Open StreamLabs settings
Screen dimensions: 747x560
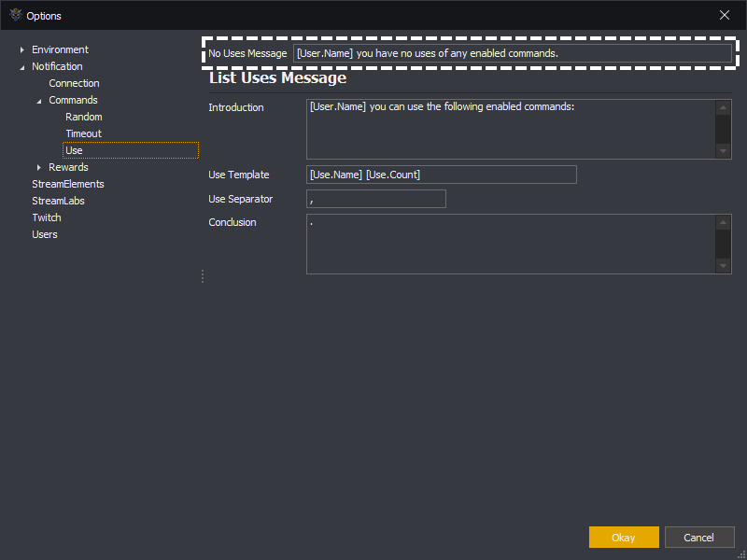(58, 201)
